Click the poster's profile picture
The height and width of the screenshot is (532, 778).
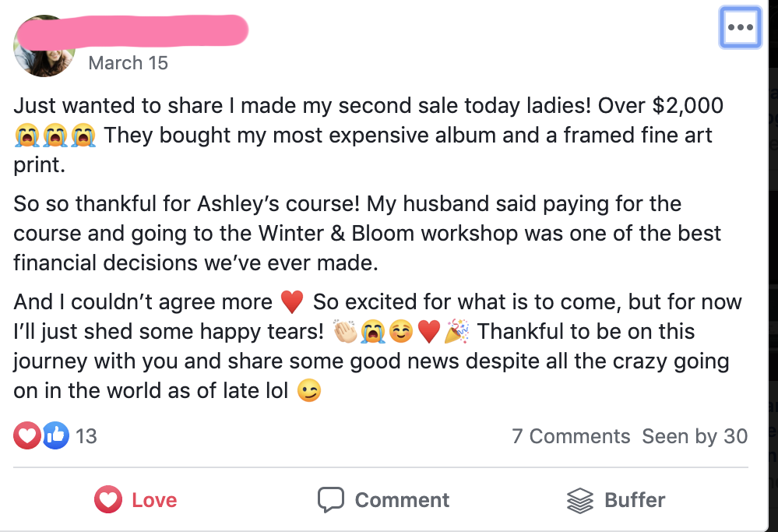point(44,46)
